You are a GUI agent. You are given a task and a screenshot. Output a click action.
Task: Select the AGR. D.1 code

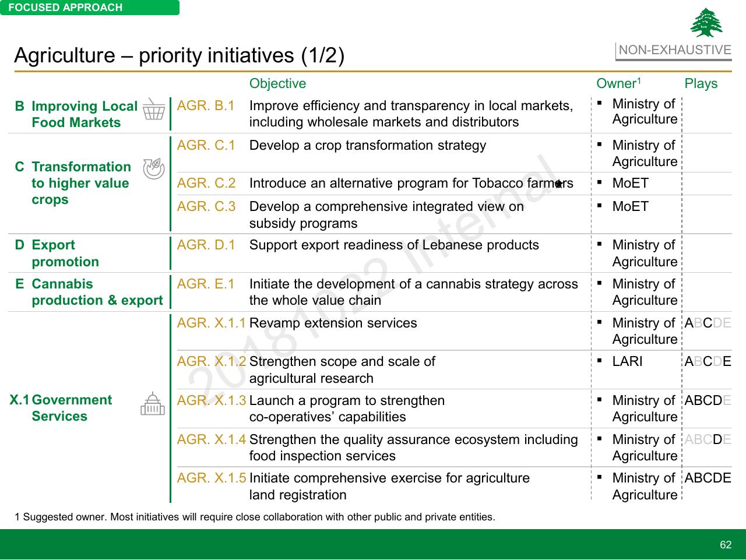[x=206, y=245]
